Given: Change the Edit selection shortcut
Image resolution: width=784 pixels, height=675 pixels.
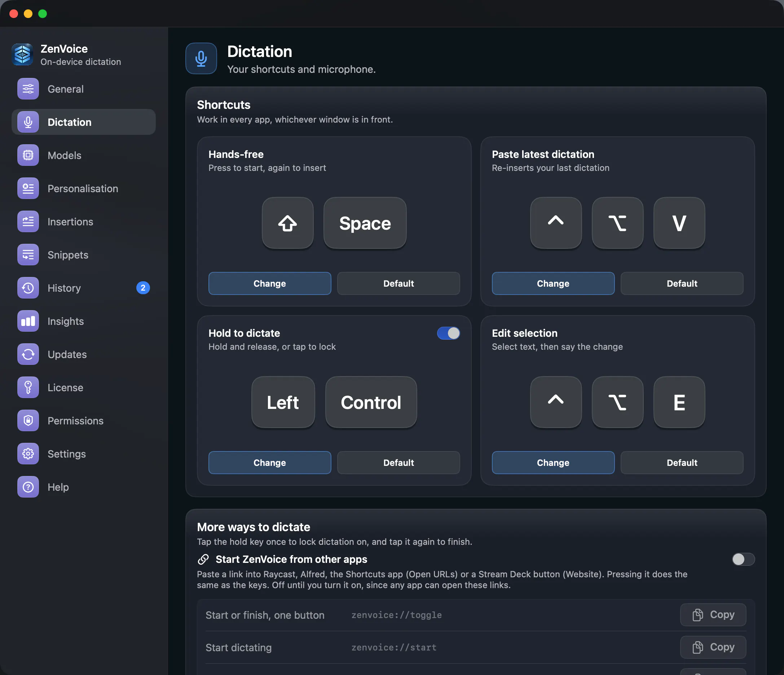Looking at the screenshot, I should click(x=553, y=462).
